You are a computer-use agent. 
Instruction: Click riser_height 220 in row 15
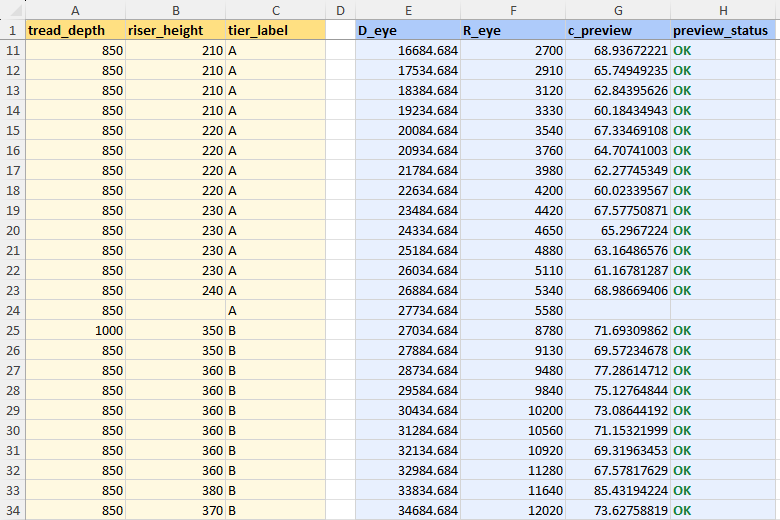point(176,130)
